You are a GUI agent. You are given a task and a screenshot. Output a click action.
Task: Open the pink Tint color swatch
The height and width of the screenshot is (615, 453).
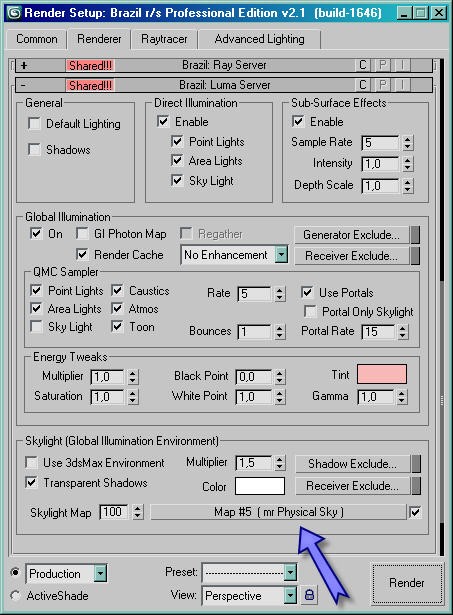[x=382, y=374]
